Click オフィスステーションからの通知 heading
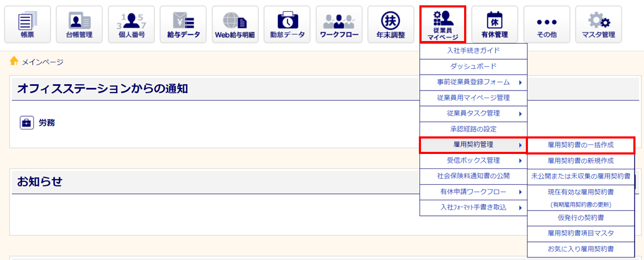 coord(102,89)
